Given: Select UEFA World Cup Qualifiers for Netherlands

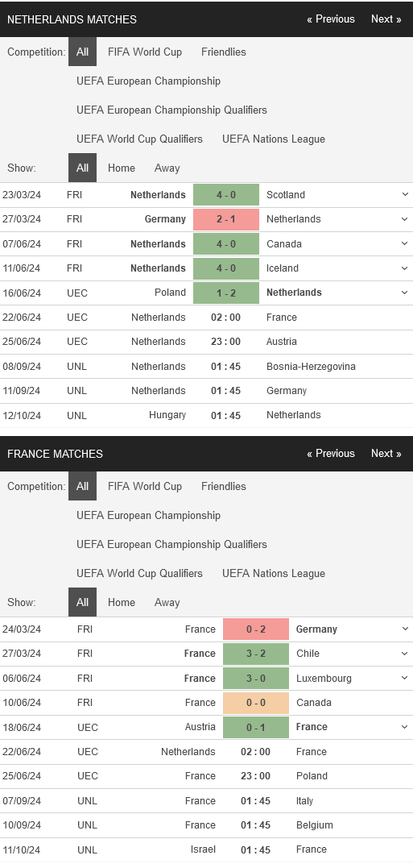Looking at the screenshot, I should click(140, 139).
